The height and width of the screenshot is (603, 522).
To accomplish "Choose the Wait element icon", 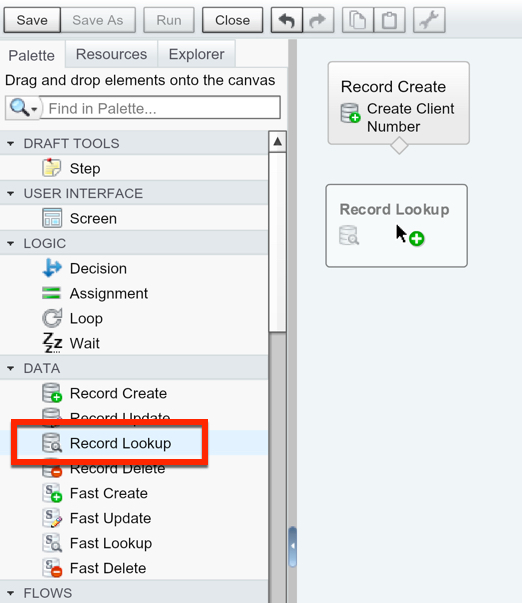I will [x=52, y=343].
